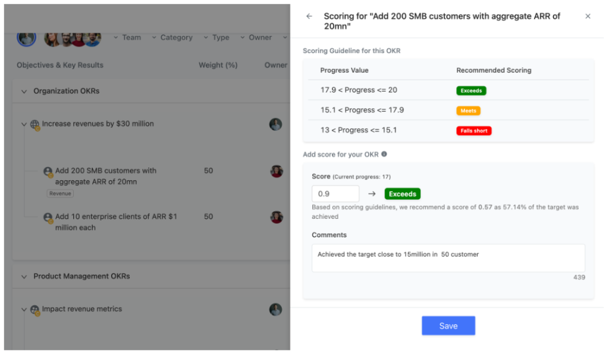Click the row 17.9 < Progress <= 20
Image resolution: width=609 pixels, height=364 pixels.
pos(448,90)
